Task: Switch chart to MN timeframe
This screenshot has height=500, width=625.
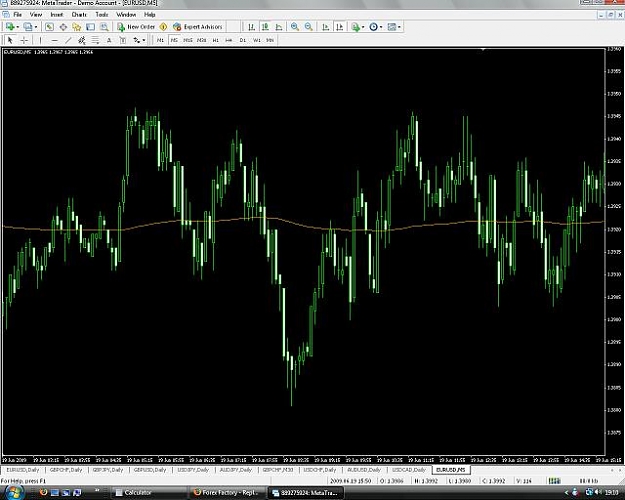Action: (270, 40)
